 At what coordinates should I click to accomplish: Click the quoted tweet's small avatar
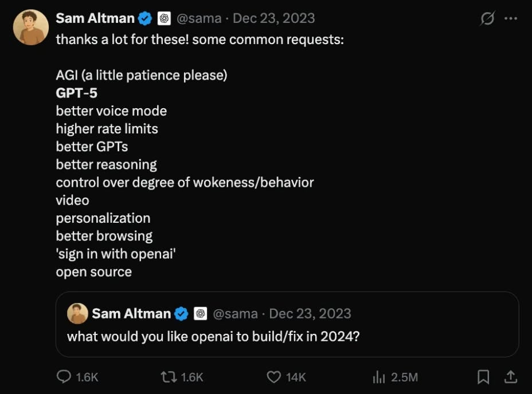77,314
